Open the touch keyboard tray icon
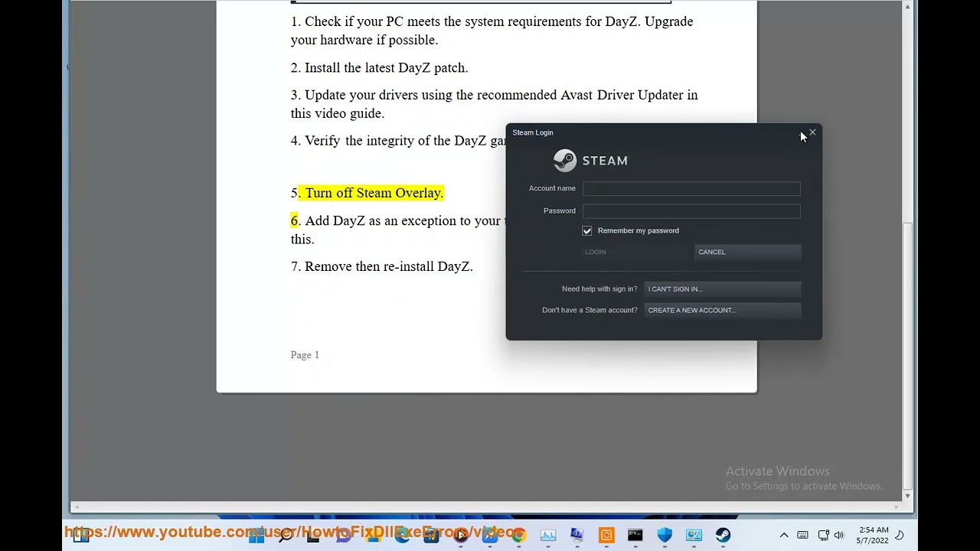Screen dimensions: 980x551 (802, 535)
